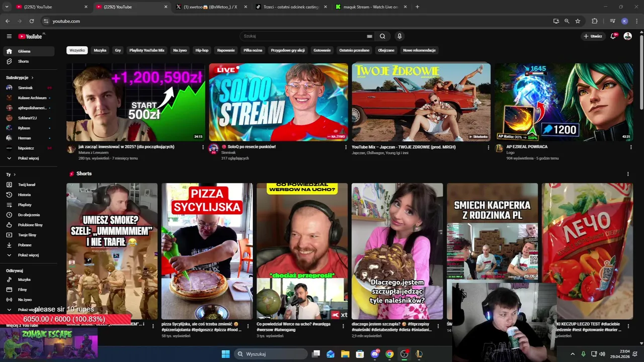
Task: Select Playlisty YouTube Mix chip
Action: tap(147, 50)
